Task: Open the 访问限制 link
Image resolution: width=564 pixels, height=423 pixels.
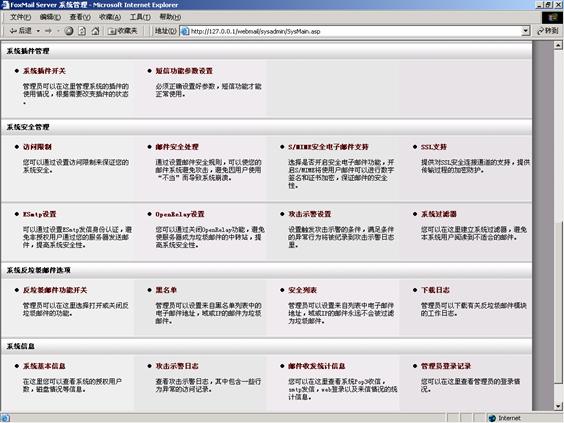Action: 37,147
